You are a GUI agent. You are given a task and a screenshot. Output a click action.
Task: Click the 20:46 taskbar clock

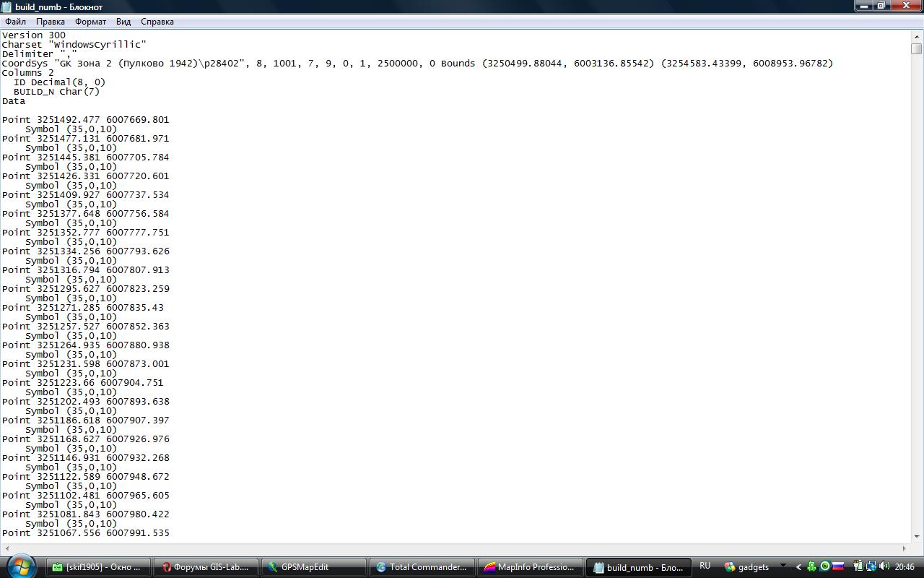tap(905, 567)
